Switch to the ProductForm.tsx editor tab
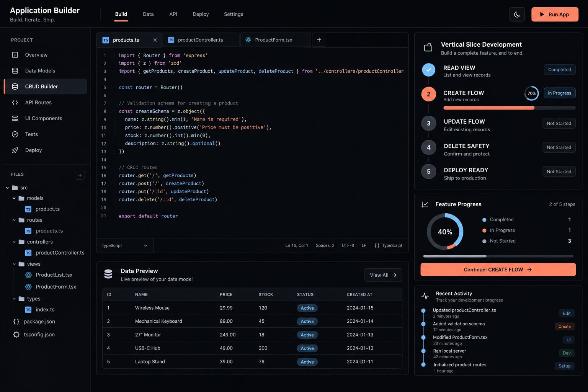The width and height of the screenshot is (588, 392). [x=276, y=40]
